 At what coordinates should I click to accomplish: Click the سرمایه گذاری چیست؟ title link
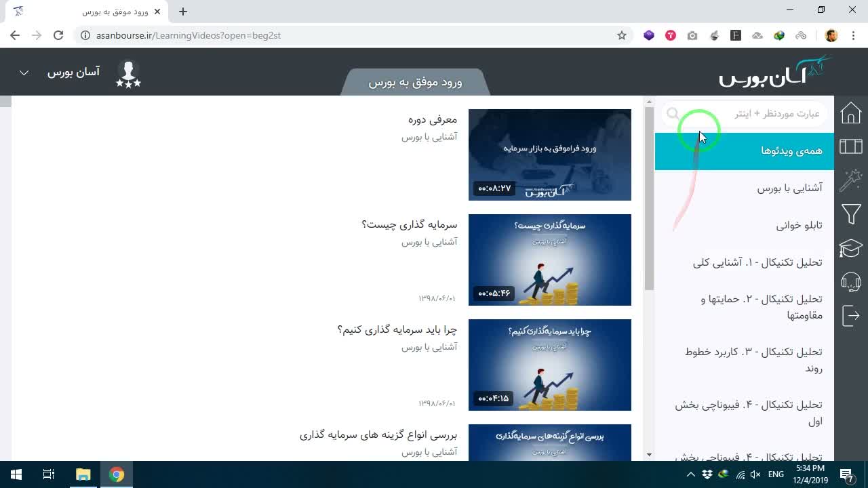click(x=410, y=224)
